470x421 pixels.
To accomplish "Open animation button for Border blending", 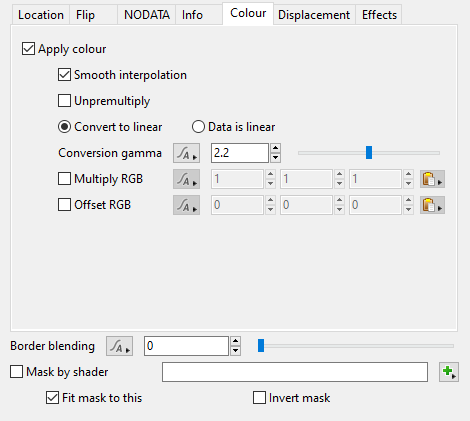I will click(x=119, y=346).
